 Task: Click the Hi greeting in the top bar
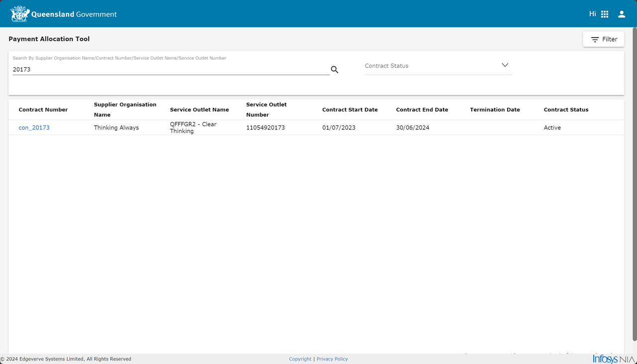click(592, 13)
